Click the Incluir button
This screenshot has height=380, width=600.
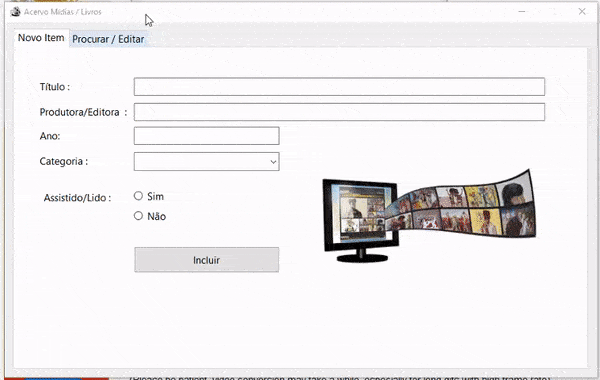(x=207, y=260)
